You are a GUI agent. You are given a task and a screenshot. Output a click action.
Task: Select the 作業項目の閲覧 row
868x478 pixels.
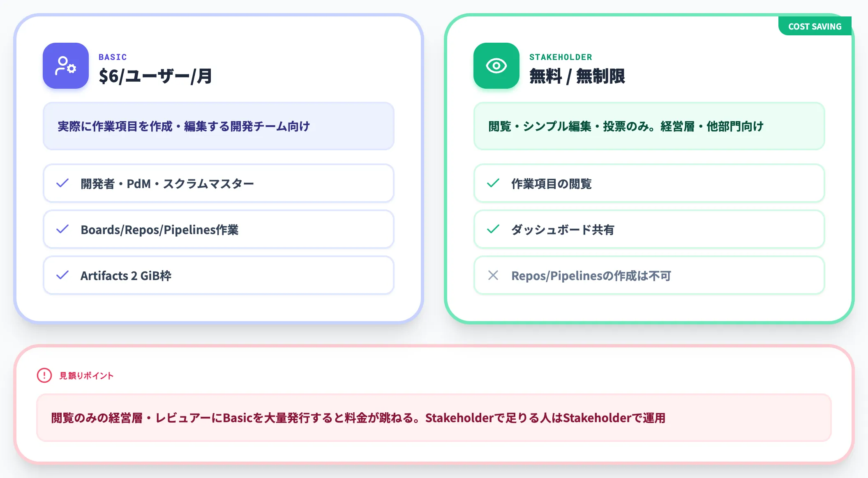[x=649, y=183]
